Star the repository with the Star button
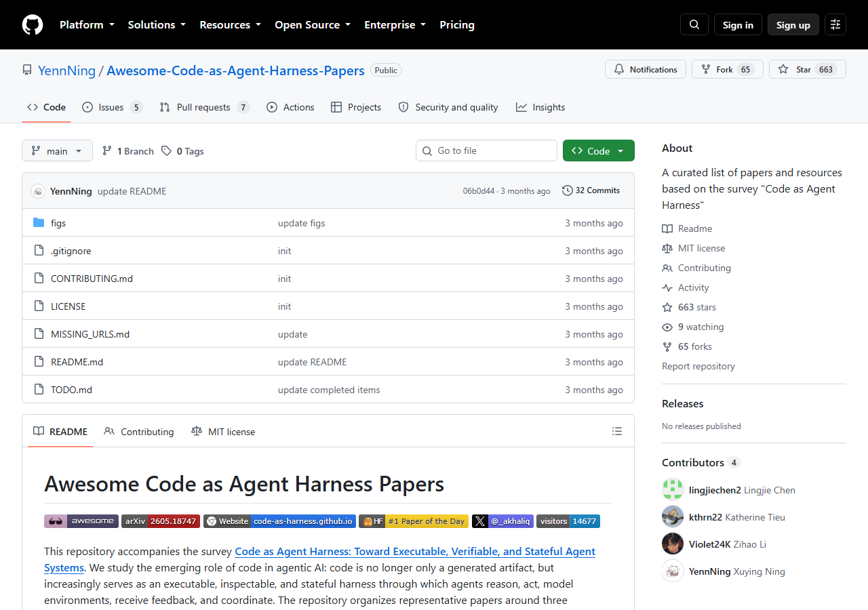The height and width of the screenshot is (610, 868). 808,69
